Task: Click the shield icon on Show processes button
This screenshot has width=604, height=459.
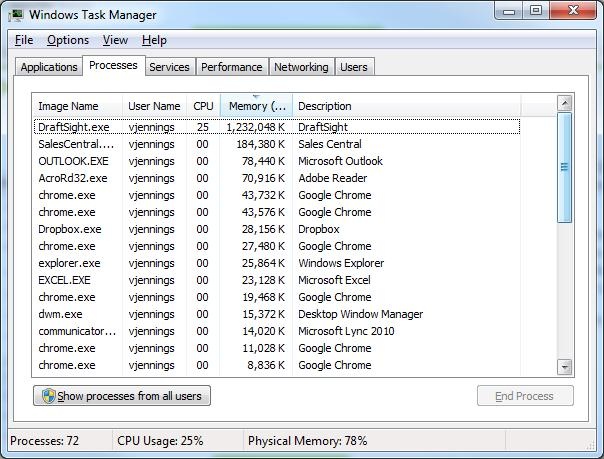Action: tap(47, 396)
